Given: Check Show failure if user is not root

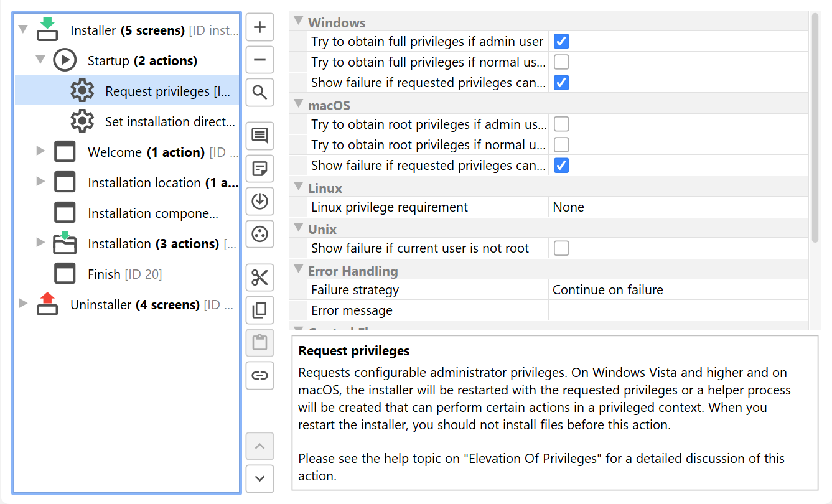Looking at the screenshot, I should [x=561, y=248].
